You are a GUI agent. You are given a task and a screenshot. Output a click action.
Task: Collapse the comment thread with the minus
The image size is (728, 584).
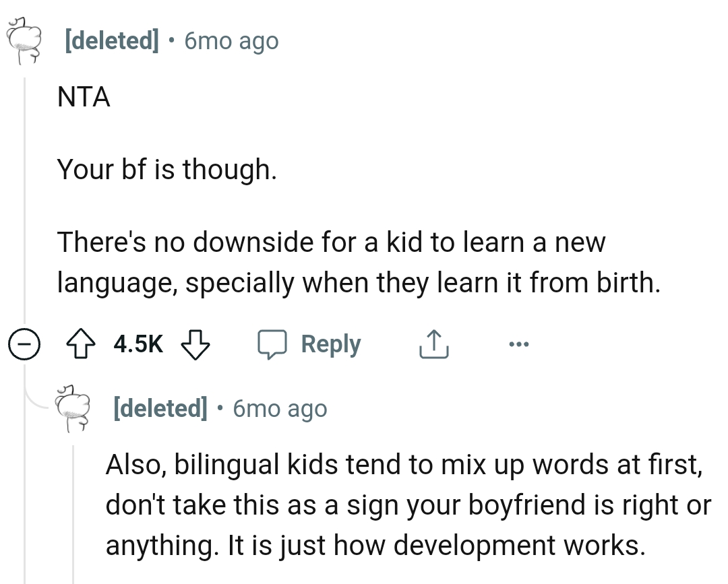24,344
